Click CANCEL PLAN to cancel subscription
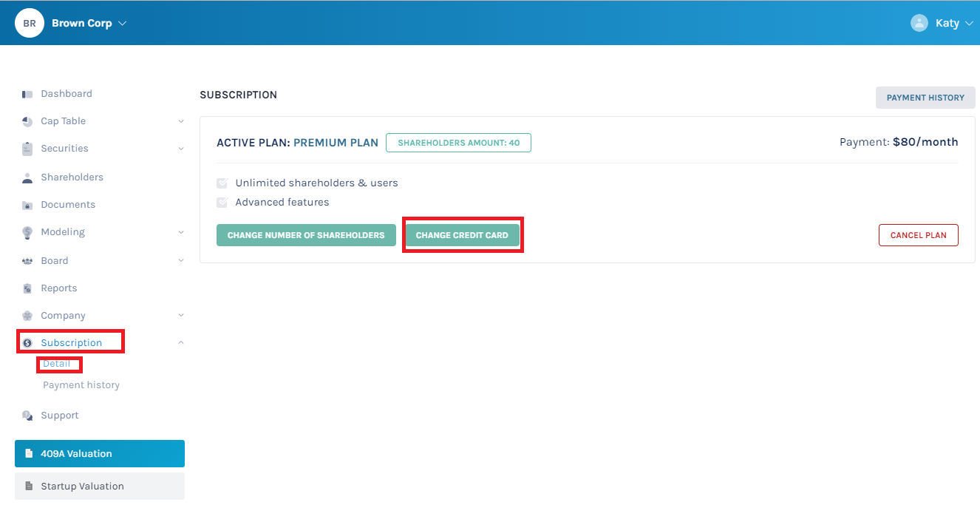Screen dimensions: 980x505 coord(918,234)
